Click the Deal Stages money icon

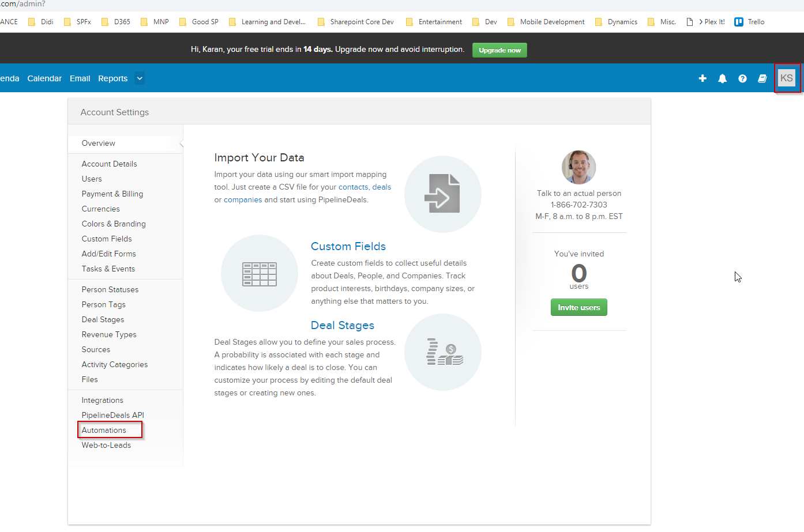pyautogui.click(x=442, y=352)
